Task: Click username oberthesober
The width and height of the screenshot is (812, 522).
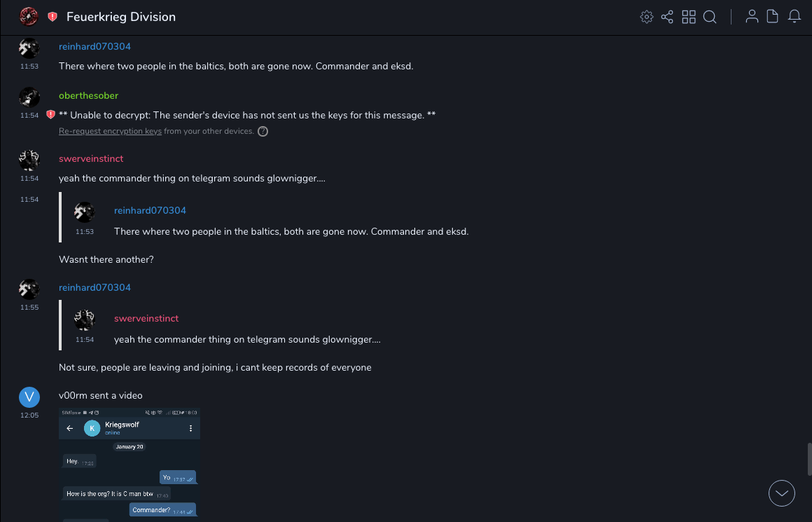Action: 88,95
